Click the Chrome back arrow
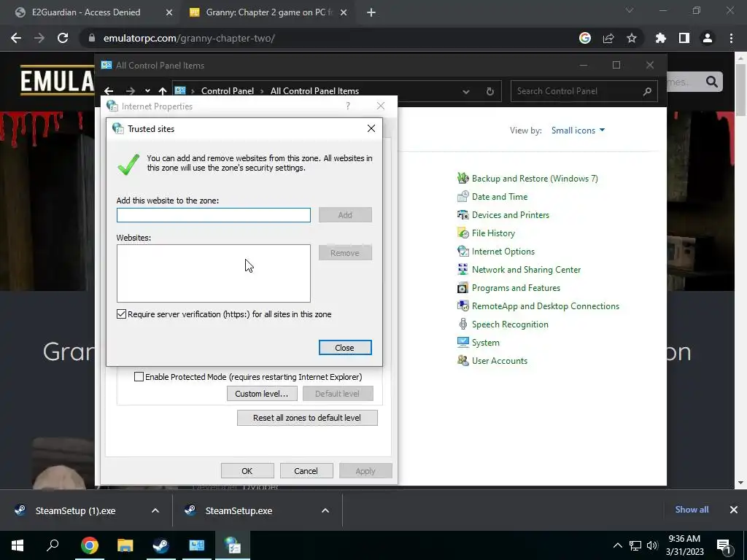This screenshot has height=560, width=747. (16, 38)
